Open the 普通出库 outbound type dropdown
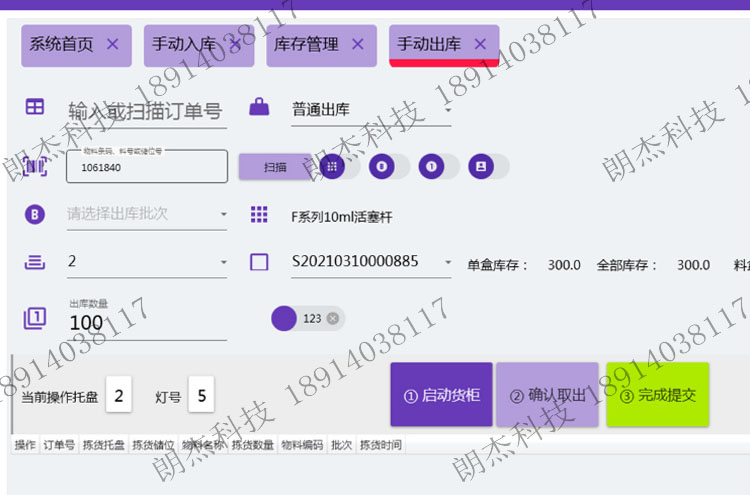The height and width of the screenshot is (495, 750). [370, 110]
